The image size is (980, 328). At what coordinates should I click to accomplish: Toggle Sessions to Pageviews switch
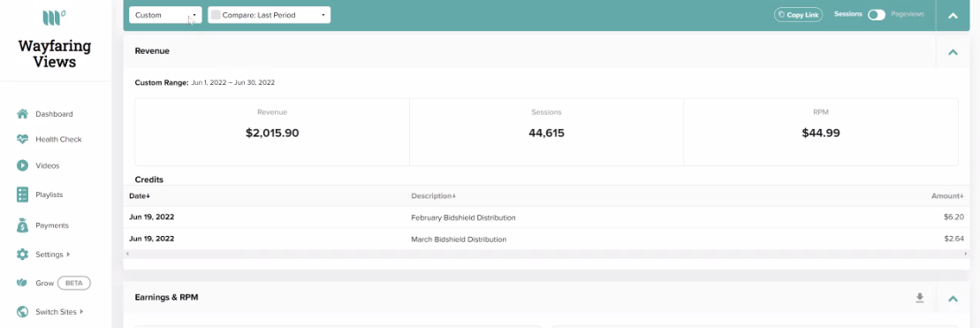877,15
